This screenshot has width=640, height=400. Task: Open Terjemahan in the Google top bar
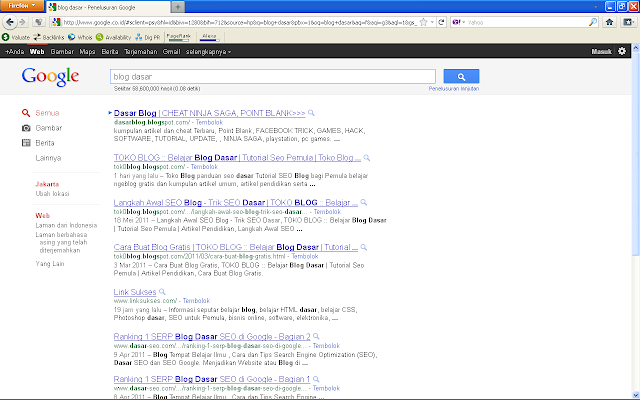click(x=140, y=51)
